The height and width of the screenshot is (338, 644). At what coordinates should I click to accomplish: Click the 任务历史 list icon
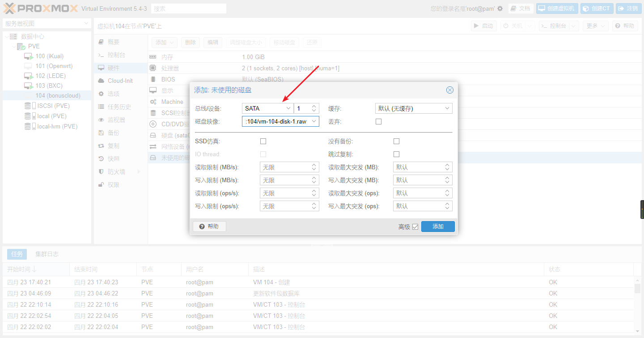pos(101,107)
